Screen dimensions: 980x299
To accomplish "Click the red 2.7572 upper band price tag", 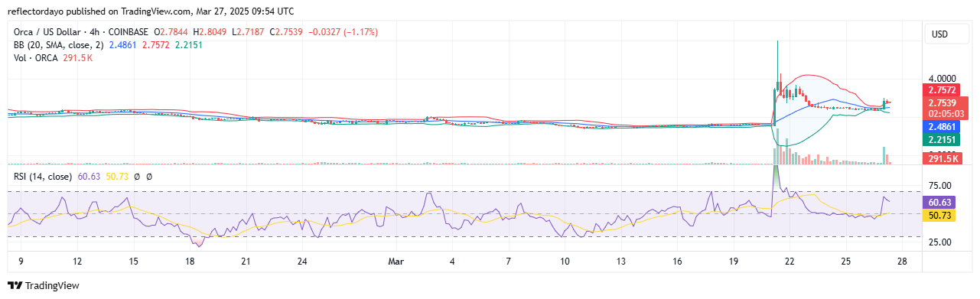I will pyautogui.click(x=941, y=91).
